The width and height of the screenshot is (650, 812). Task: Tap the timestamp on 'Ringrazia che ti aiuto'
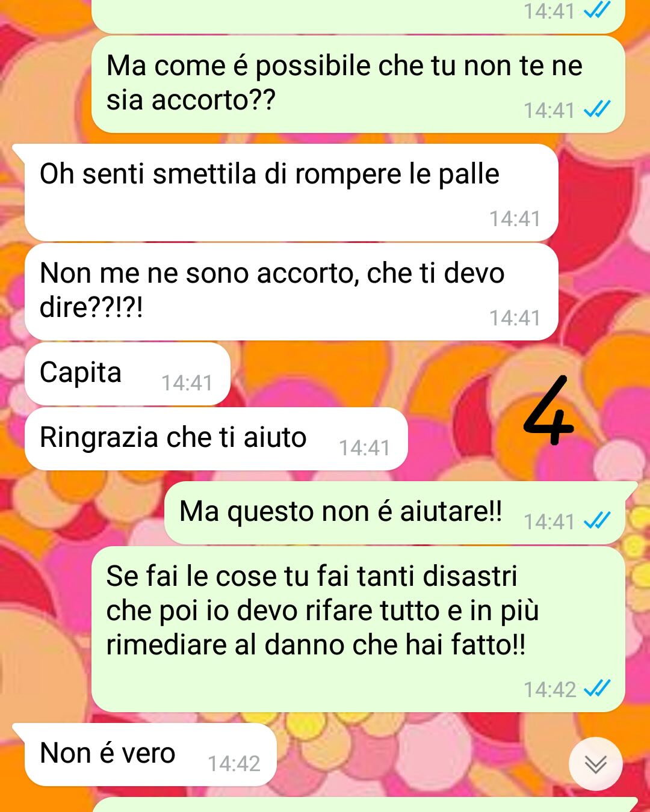coord(364,448)
